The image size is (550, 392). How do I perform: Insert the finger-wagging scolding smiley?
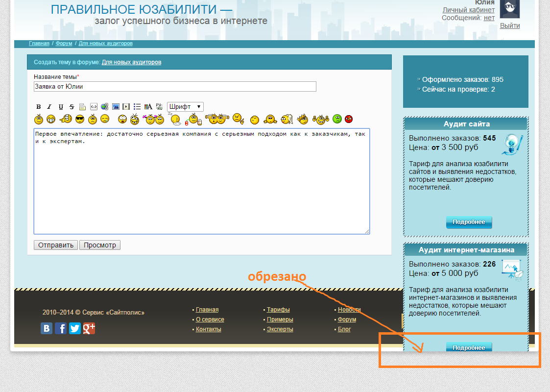point(238,119)
